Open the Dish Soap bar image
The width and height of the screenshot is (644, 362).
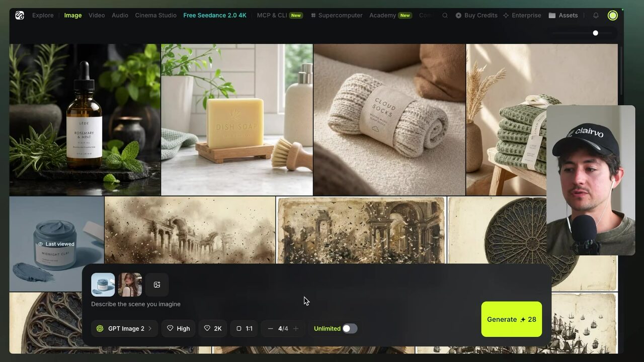point(237,120)
